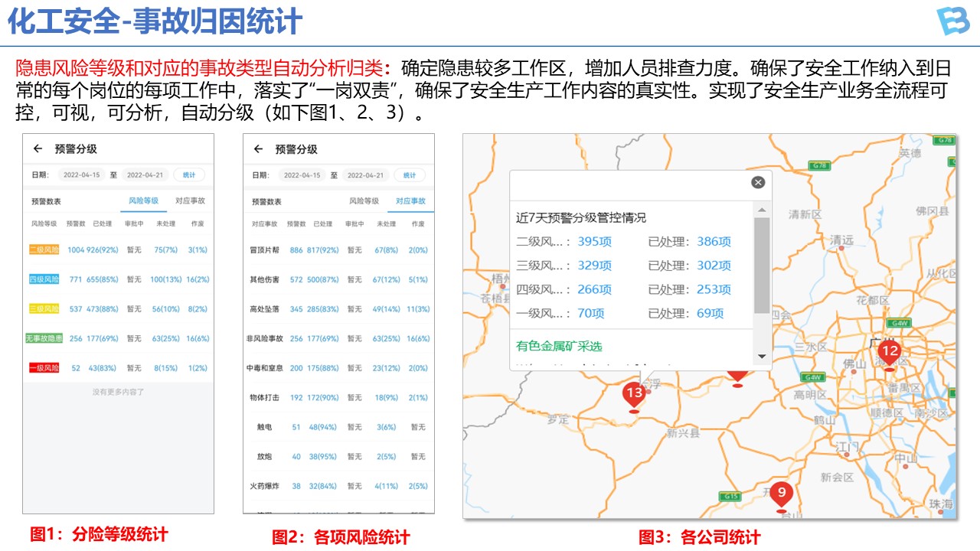Switch to 对应事故 tab in left panel
The width and height of the screenshot is (980, 551).
click(190, 201)
